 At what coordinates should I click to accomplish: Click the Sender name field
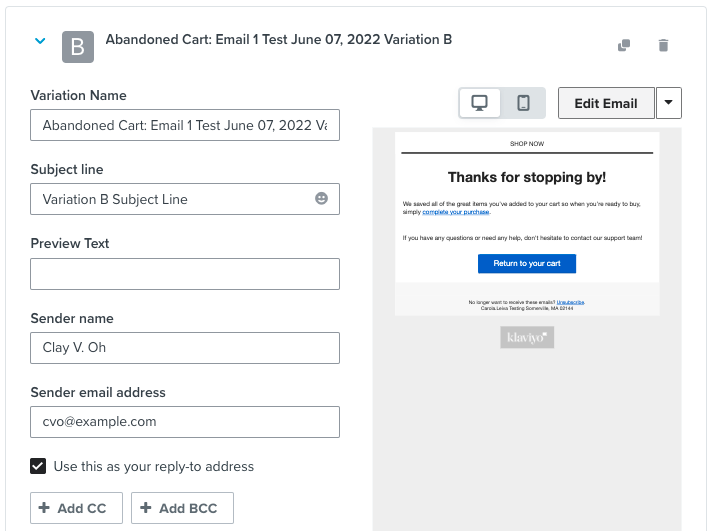(185, 347)
